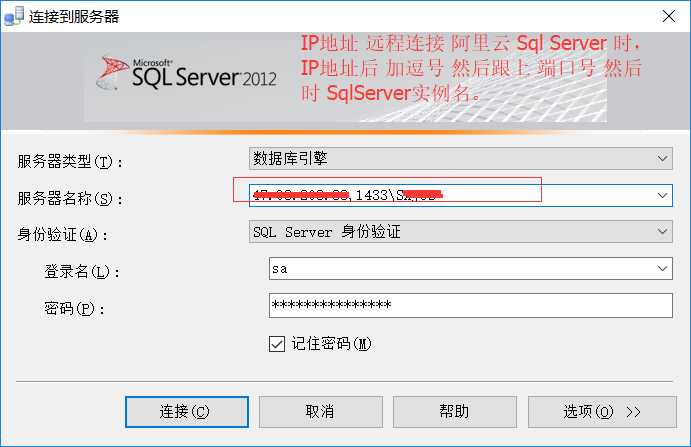Image resolution: width=691 pixels, height=447 pixels.
Task: Click the 连接到服务器 title text
Action: coord(74,17)
